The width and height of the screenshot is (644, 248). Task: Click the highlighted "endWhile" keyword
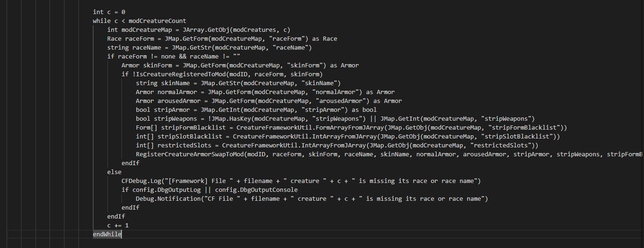107,234
